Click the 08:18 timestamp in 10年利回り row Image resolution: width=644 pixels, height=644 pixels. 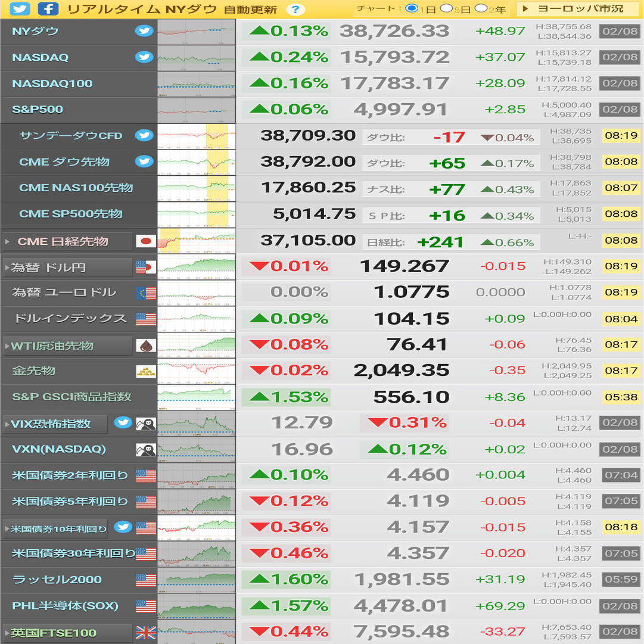point(621,527)
